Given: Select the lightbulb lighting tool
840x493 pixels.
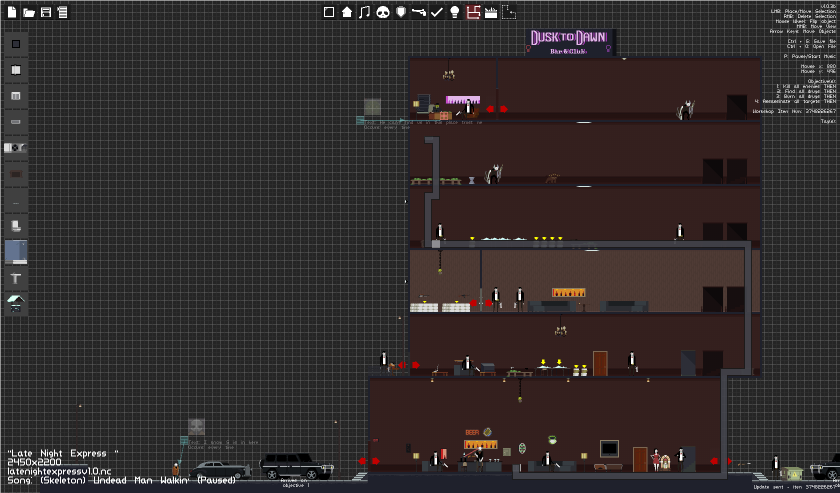Looking at the screenshot, I should [x=455, y=12].
